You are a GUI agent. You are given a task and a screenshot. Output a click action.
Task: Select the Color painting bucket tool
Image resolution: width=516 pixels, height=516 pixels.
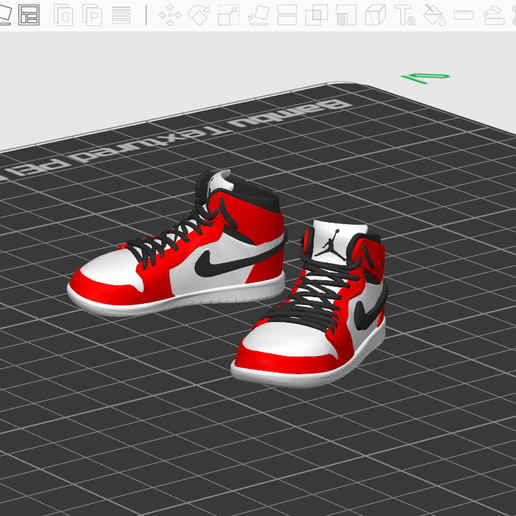pos(434,15)
